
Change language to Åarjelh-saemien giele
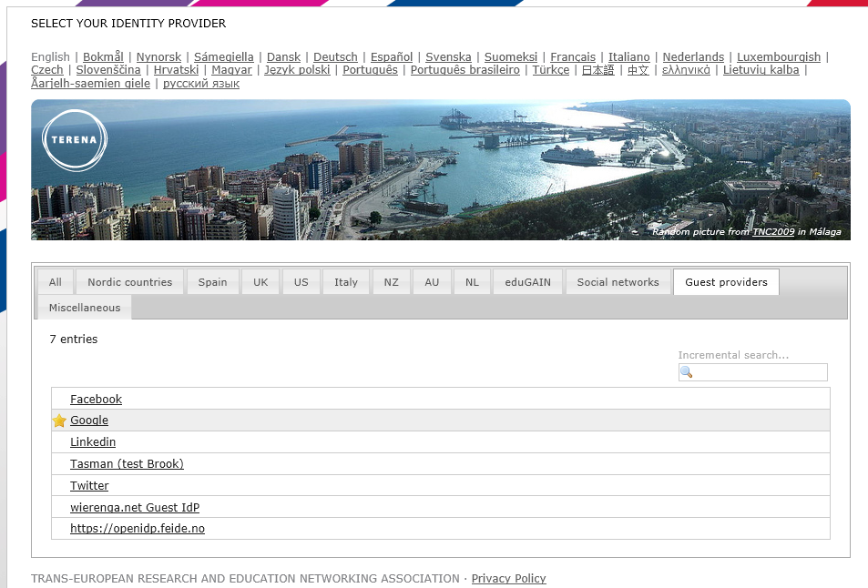coord(90,83)
